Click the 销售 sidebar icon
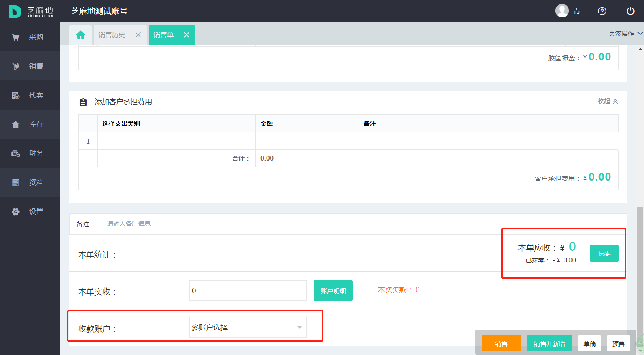644x355 pixels. (16, 66)
